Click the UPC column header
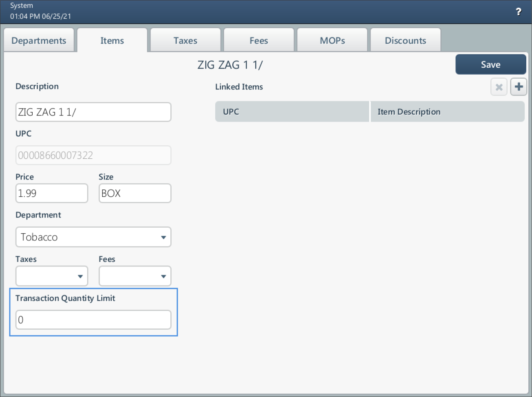The image size is (532, 397). (x=291, y=111)
